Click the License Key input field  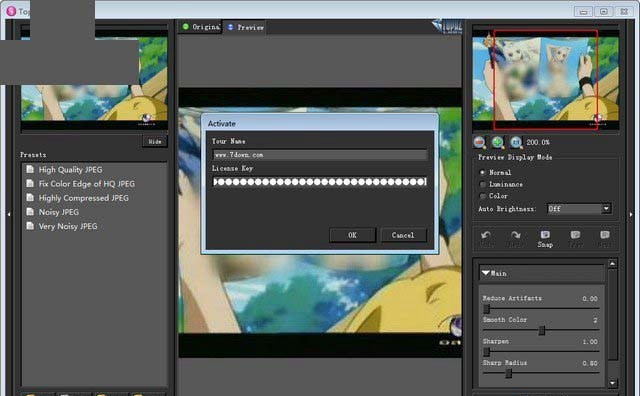(x=320, y=182)
